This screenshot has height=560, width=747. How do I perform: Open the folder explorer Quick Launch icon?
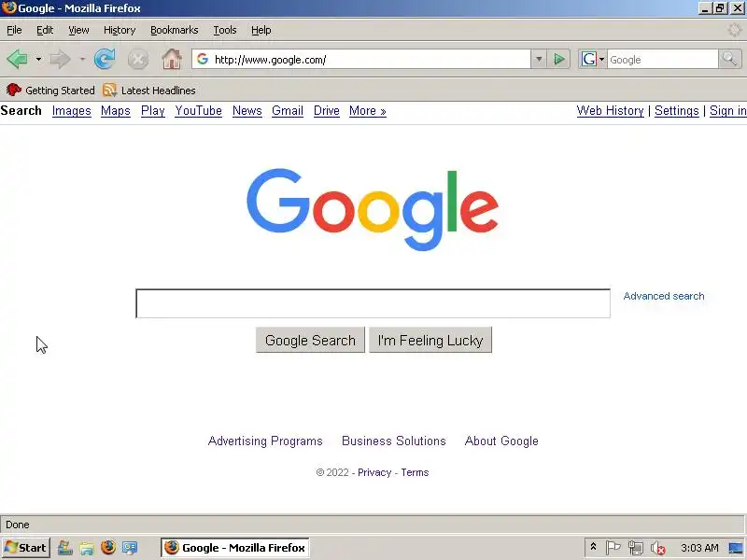(86, 548)
